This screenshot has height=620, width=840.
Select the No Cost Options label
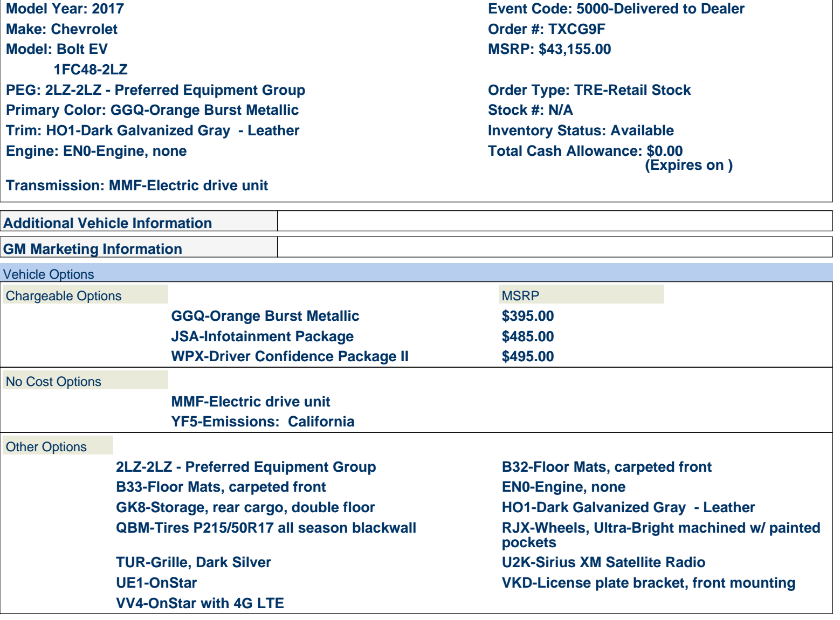[x=85, y=381]
